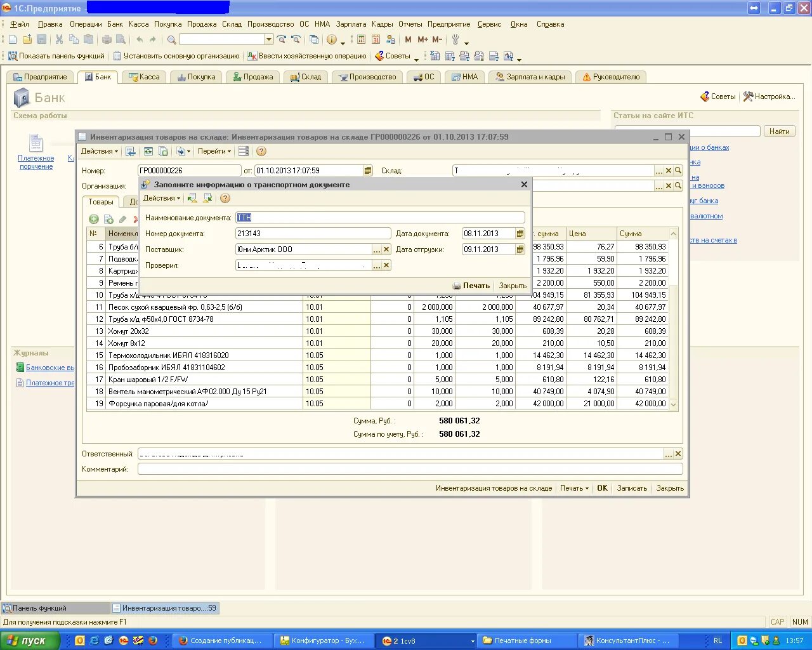This screenshot has width=812, height=650.
Task: Open Советы dropdown in main toolbar
Action: tap(397, 56)
